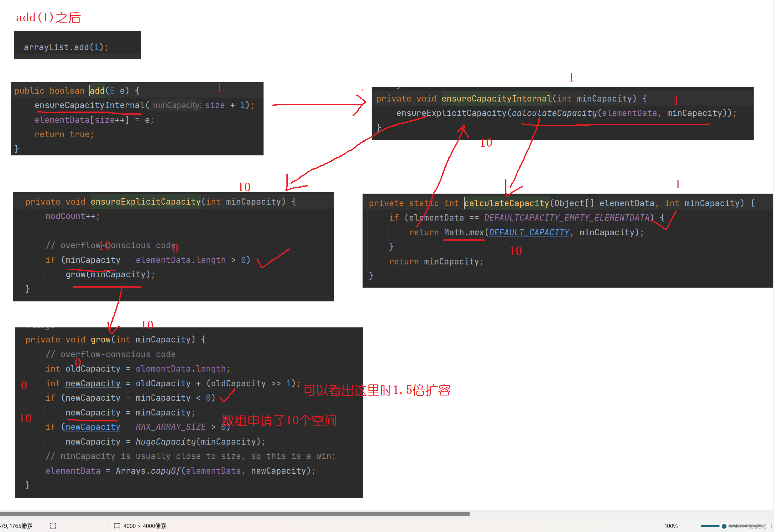Click the 'minCapacity is usually close to size' comment
Image resolution: width=774 pixels, height=532 pixels.
tap(190, 456)
